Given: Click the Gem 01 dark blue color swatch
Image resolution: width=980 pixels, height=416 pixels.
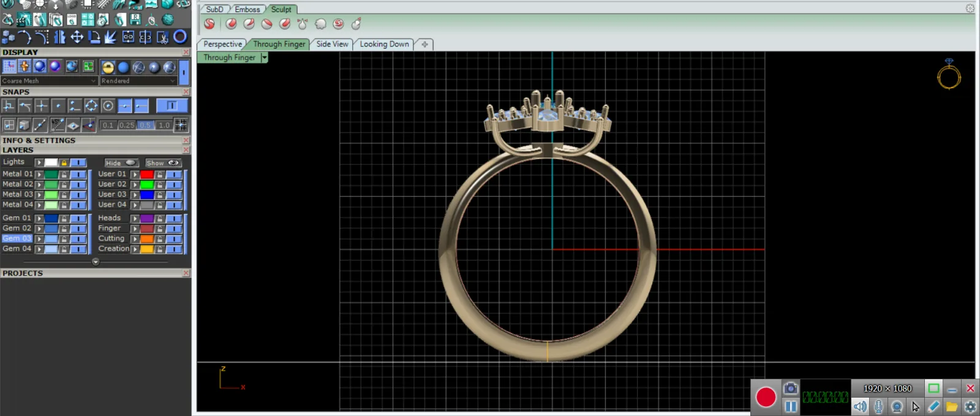Looking at the screenshot, I should [x=51, y=219].
